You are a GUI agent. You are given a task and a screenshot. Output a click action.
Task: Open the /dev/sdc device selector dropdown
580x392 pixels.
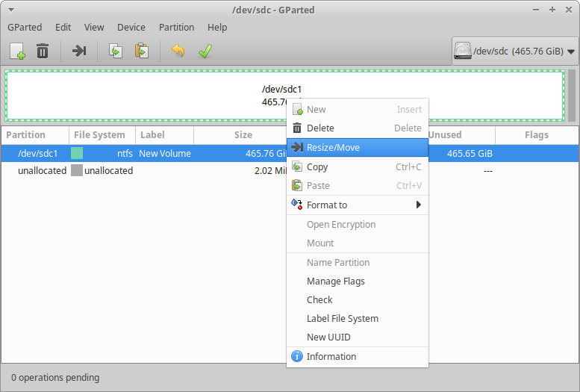(515, 52)
